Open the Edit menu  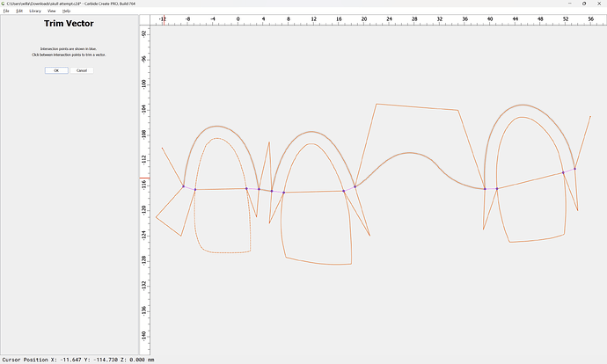click(x=19, y=11)
